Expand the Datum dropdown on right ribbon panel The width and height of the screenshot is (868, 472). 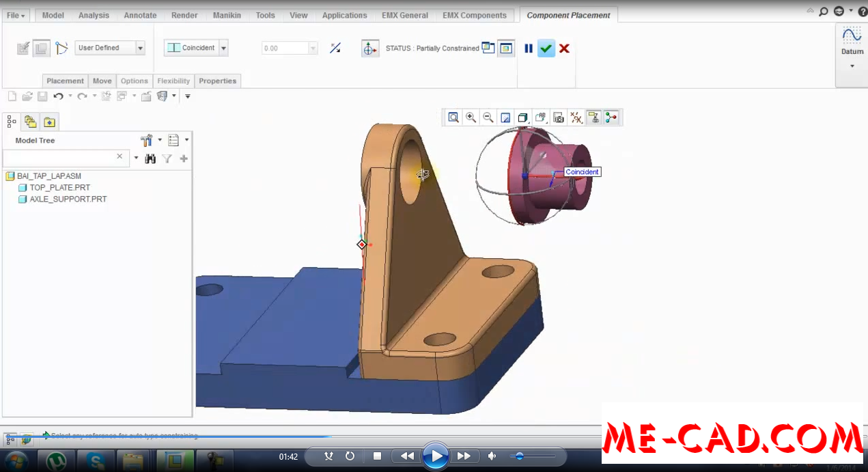coord(852,66)
